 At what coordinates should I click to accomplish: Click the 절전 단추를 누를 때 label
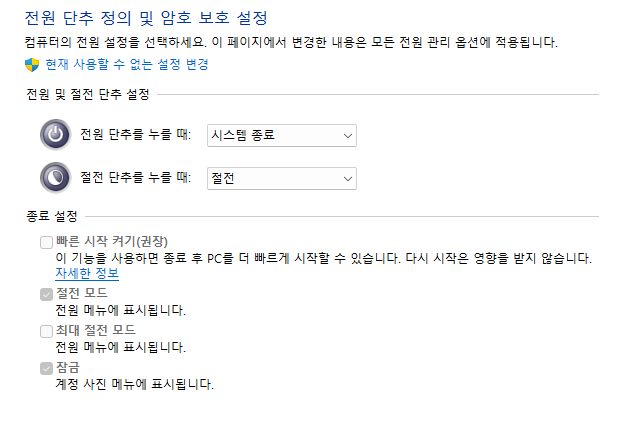click(x=135, y=178)
